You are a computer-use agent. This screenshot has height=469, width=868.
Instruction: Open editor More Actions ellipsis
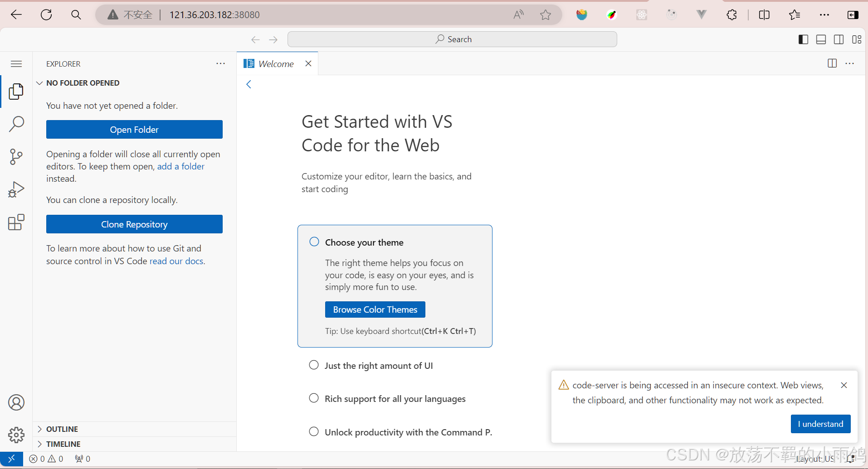(x=850, y=63)
